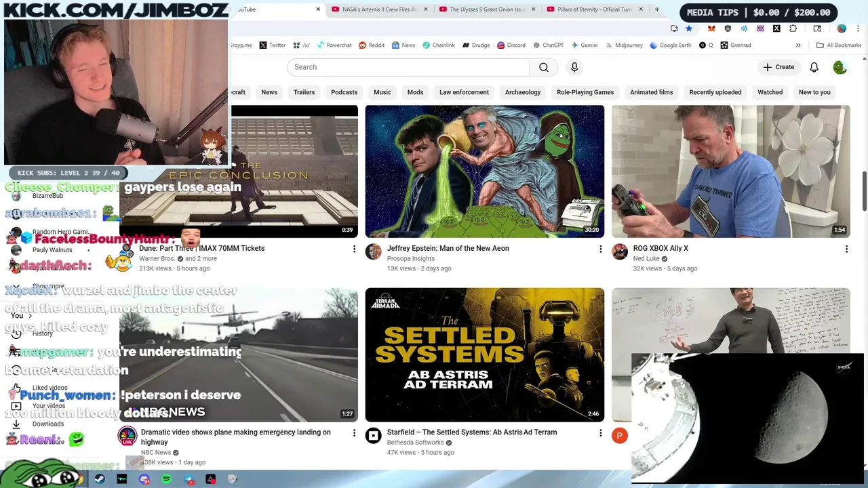
Task: Open the Warner Bros. channel link
Action: pyautogui.click(x=157, y=259)
